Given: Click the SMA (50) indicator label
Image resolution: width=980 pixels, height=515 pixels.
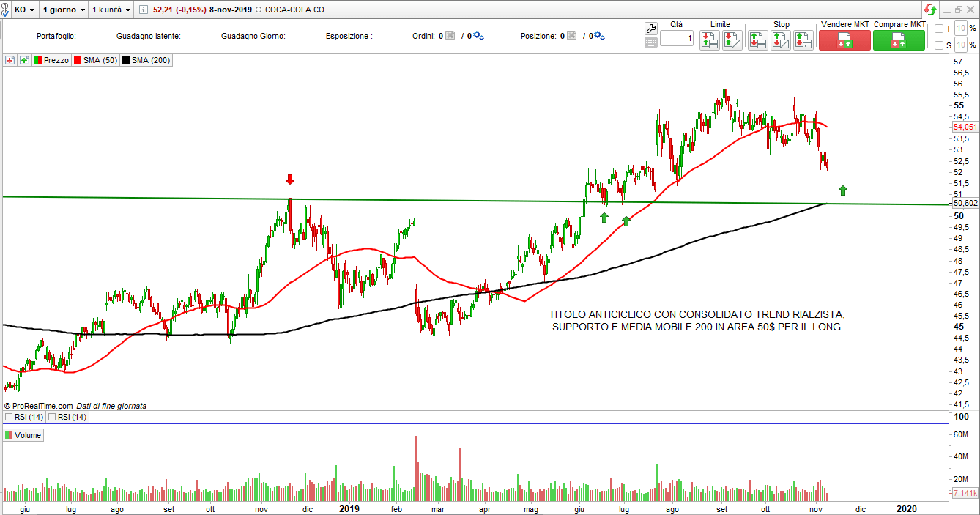Looking at the screenshot, I should click(95, 60).
